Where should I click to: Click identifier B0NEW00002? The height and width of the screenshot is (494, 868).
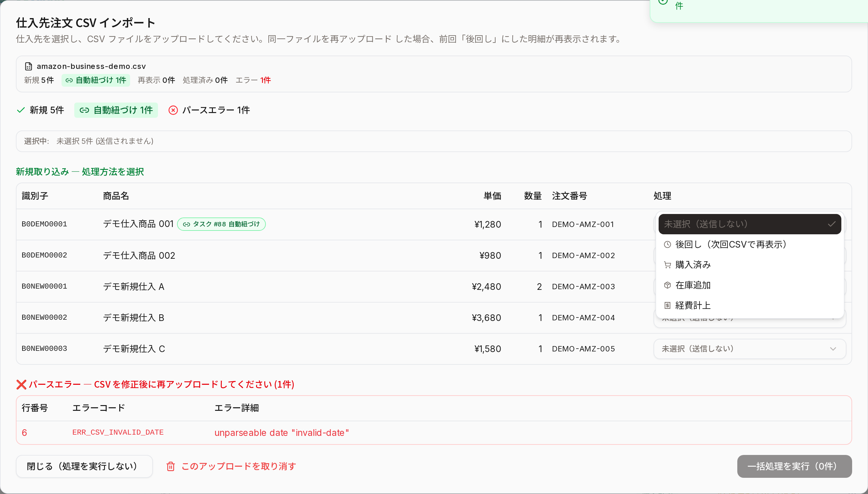click(x=44, y=317)
